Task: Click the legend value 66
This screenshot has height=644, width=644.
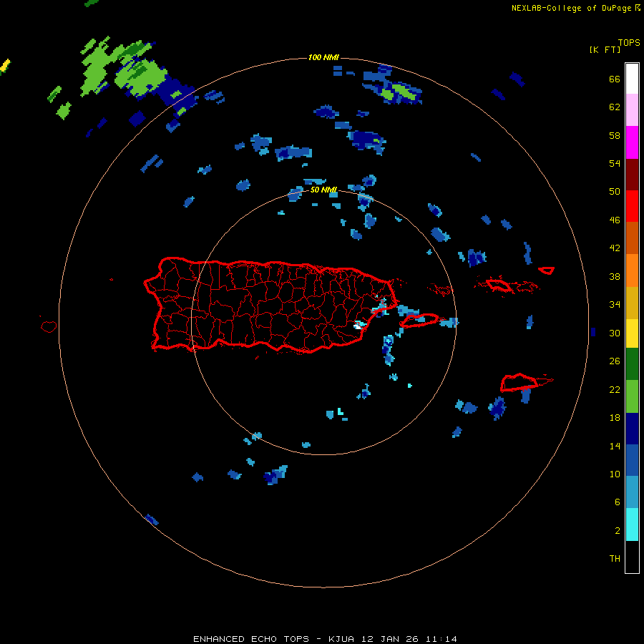Action: click(x=615, y=79)
